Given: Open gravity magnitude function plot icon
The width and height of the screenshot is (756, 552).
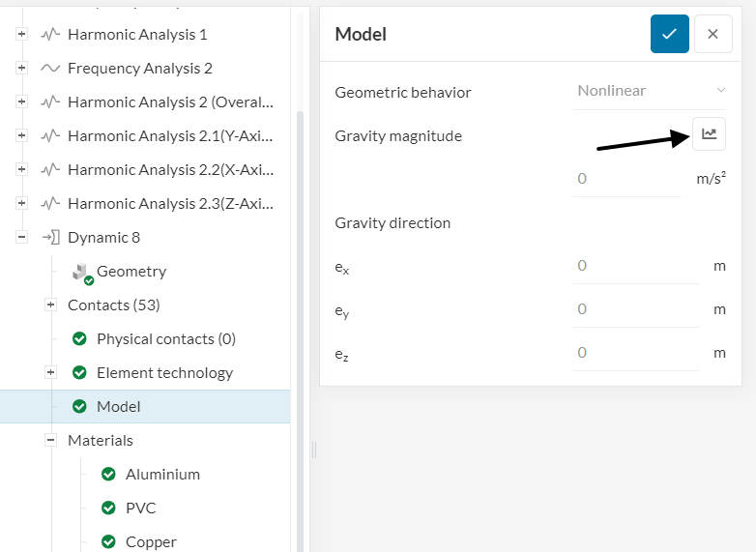Looking at the screenshot, I should click(x=709, y=134).
